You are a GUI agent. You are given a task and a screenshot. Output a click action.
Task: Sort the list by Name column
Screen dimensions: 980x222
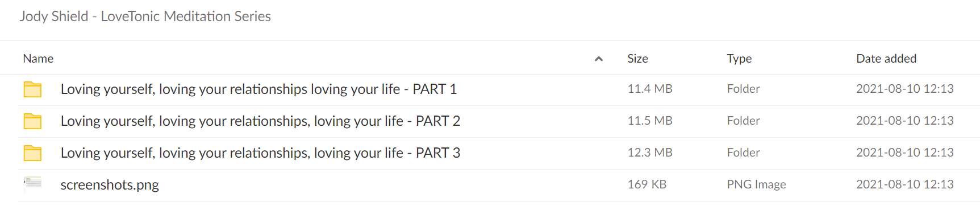pos(38,59)
